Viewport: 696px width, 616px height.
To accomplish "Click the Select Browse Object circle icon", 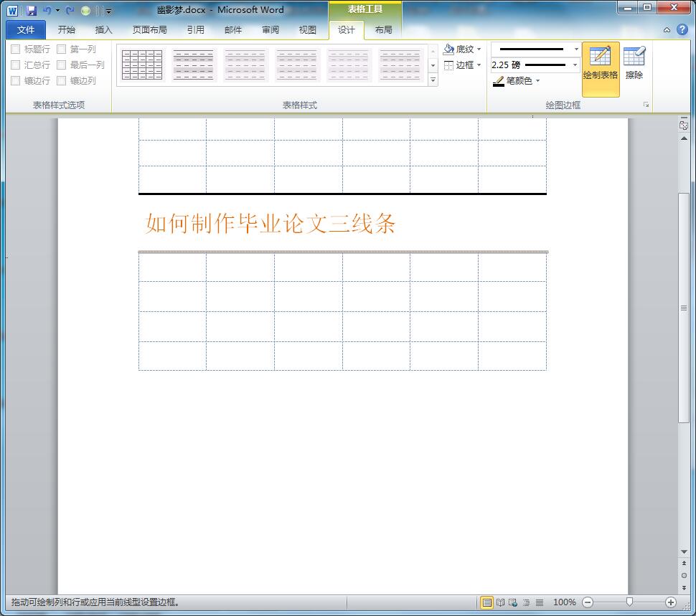I will point(684,575).
